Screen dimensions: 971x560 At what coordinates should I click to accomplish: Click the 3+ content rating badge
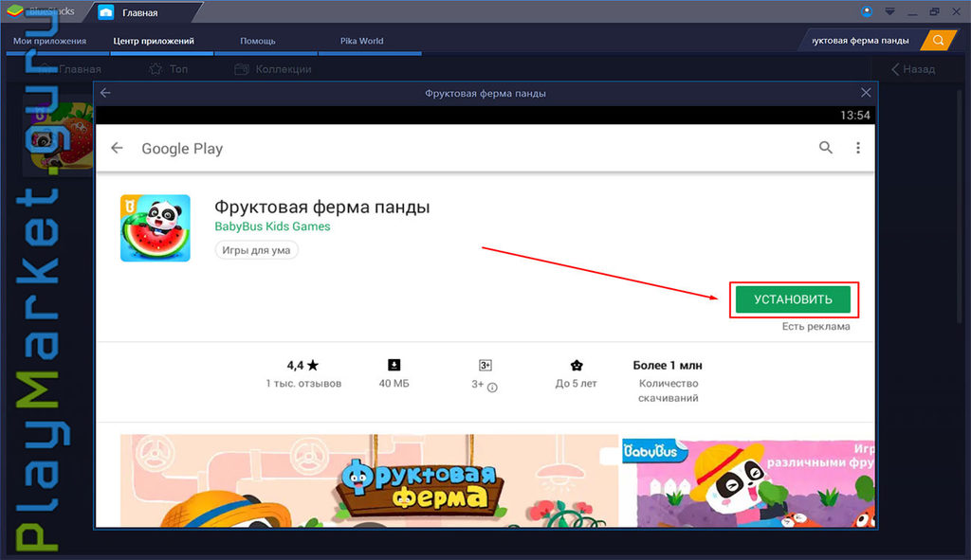(x=485, y=365)
